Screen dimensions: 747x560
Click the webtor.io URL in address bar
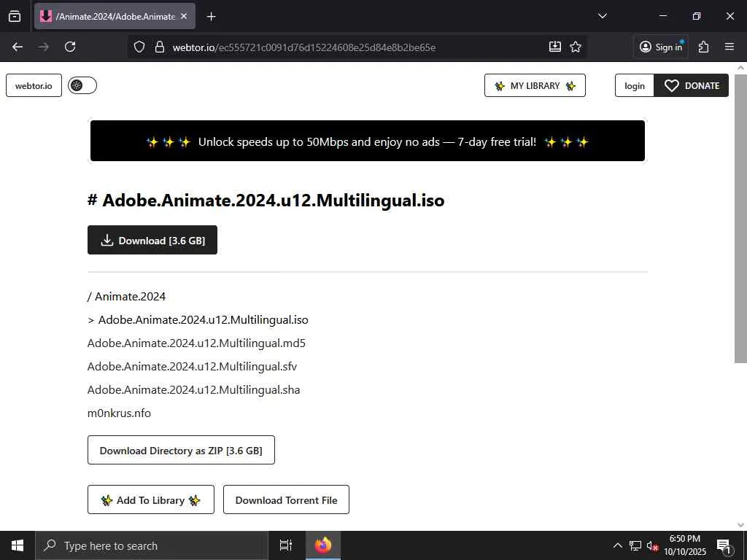(304, 47)
